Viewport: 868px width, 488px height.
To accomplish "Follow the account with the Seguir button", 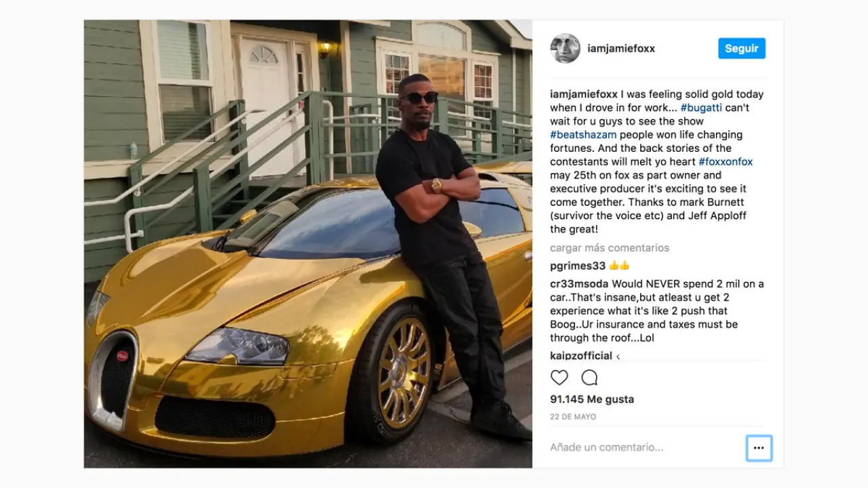I will (x=742, y=49).
